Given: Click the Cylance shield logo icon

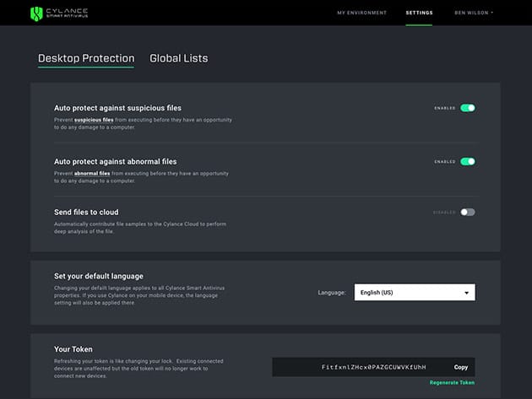Looking at the screenshot, I should pos(36,13).
